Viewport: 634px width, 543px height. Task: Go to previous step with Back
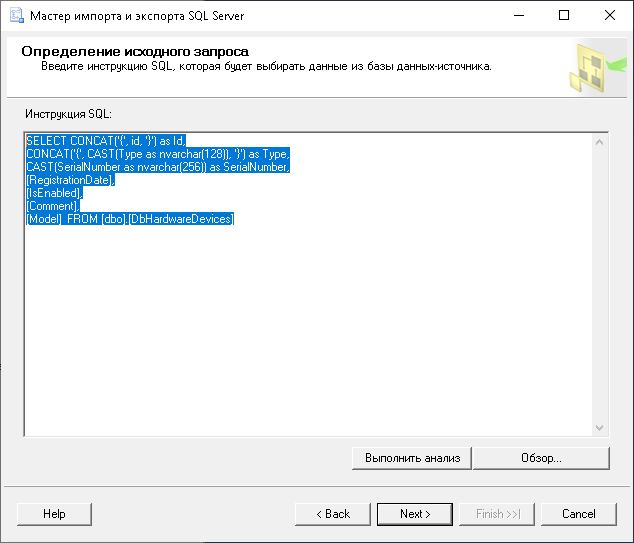pos(333,514)
